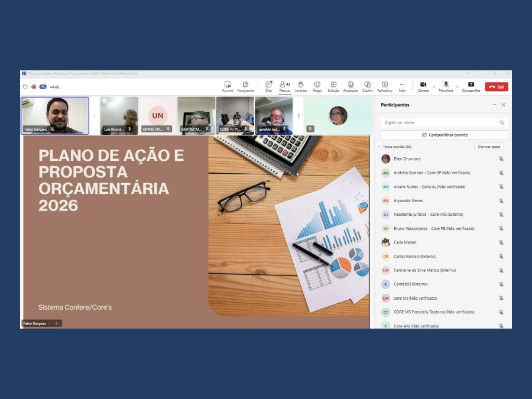
Task: Click the 'Digite um nome' search field
Action: point(440,122)
